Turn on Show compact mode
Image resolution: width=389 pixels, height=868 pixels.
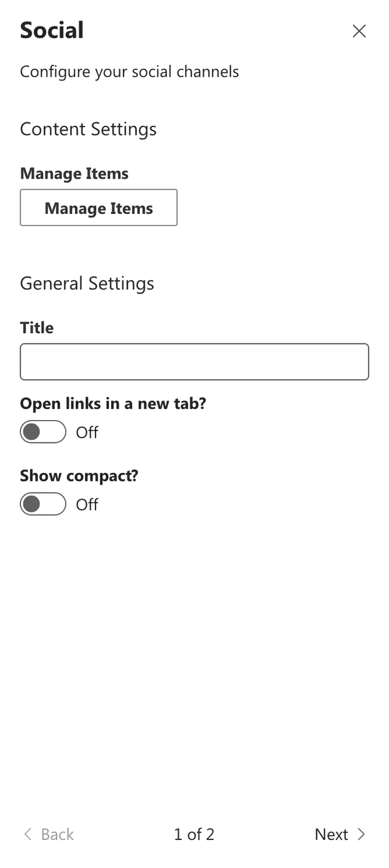[43, 504]
